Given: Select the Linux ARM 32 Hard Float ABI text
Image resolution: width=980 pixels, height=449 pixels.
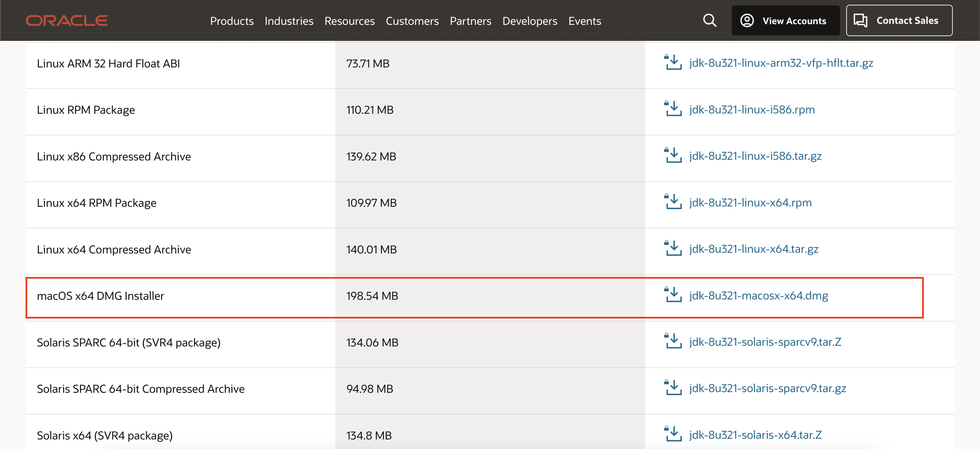Looking at the screenshot, I should [109, 64].
